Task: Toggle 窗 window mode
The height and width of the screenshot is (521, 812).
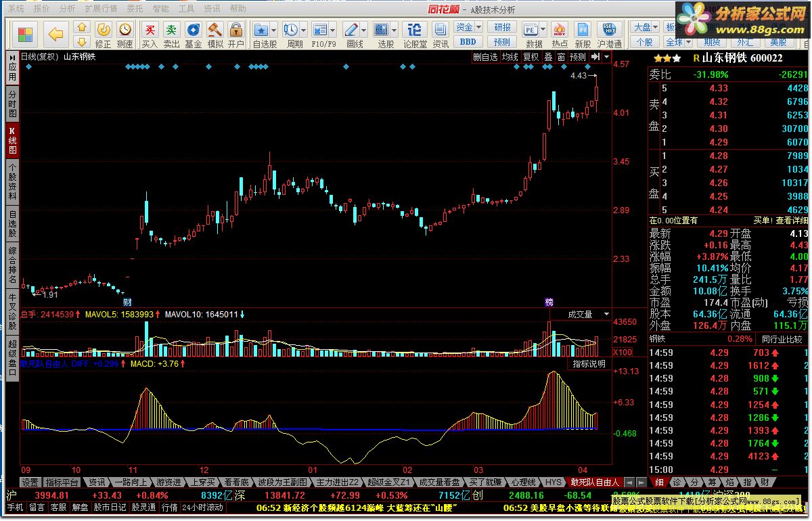Action: pos(561,58)
